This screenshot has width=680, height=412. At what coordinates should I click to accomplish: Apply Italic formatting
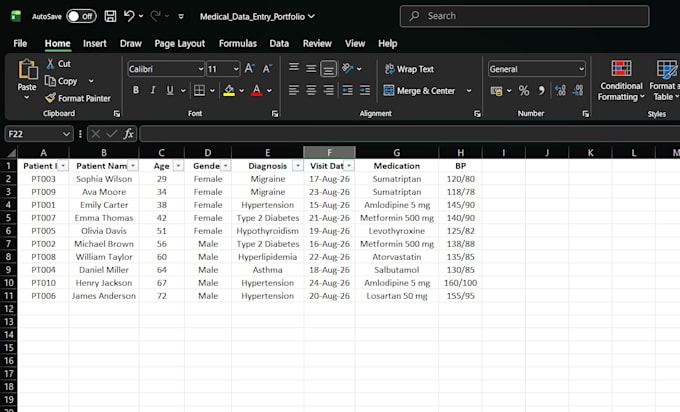[153, 90]
